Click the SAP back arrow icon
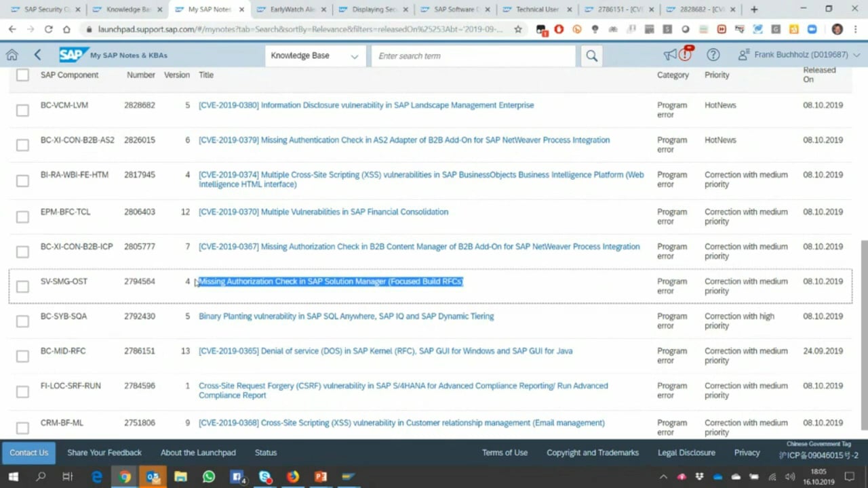 click(38, 56)
